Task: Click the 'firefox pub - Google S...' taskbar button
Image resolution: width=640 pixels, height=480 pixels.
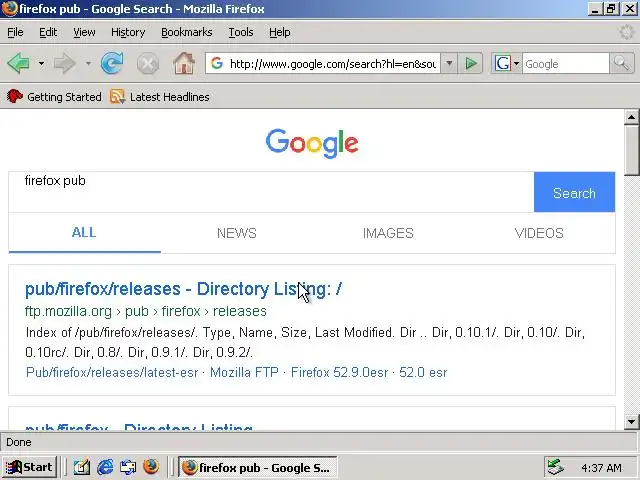Action: pos(258,467)
